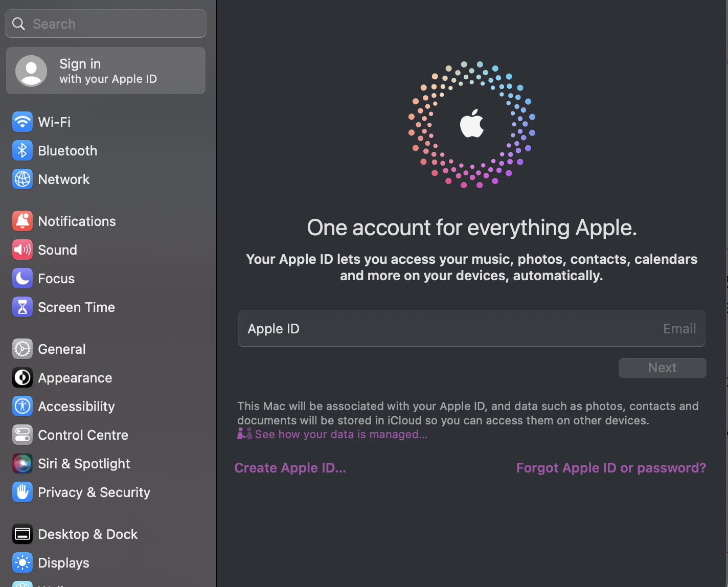This screenshot has height=587, width=728.
Task: Click the data privacy people icon
Action: (245, 434)
